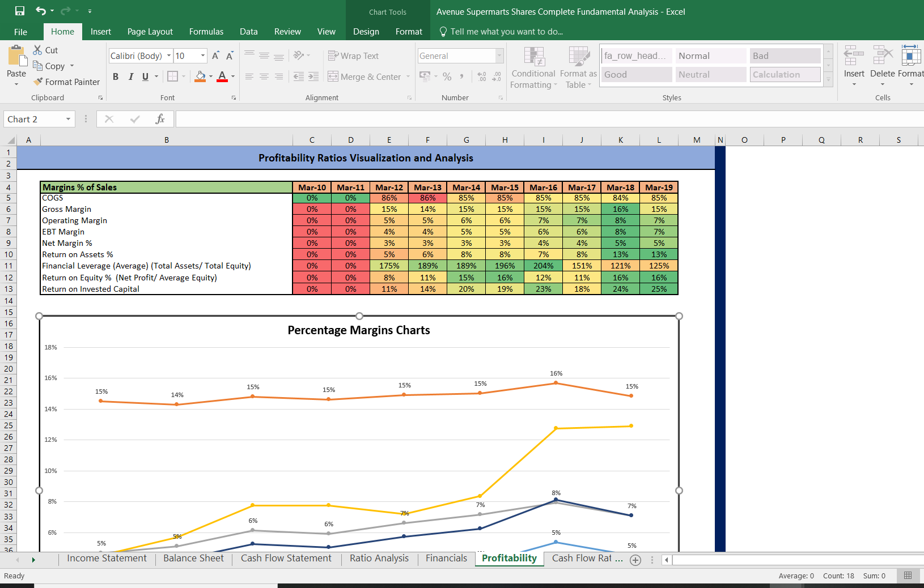The image size is (924, 588).
Task: Click the Redo arrow icon
Action: coord(66,11)
